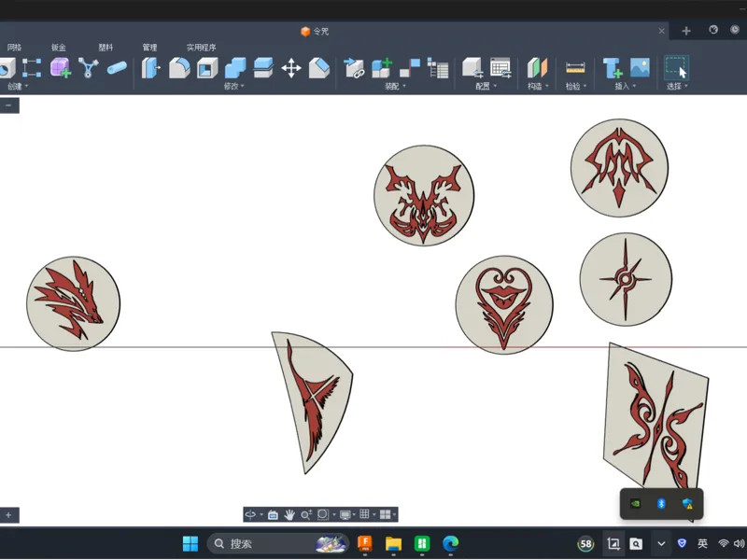
Task: Open File Explorer from the taskbar
Action: pyautogui.click(x=393, y=543)
